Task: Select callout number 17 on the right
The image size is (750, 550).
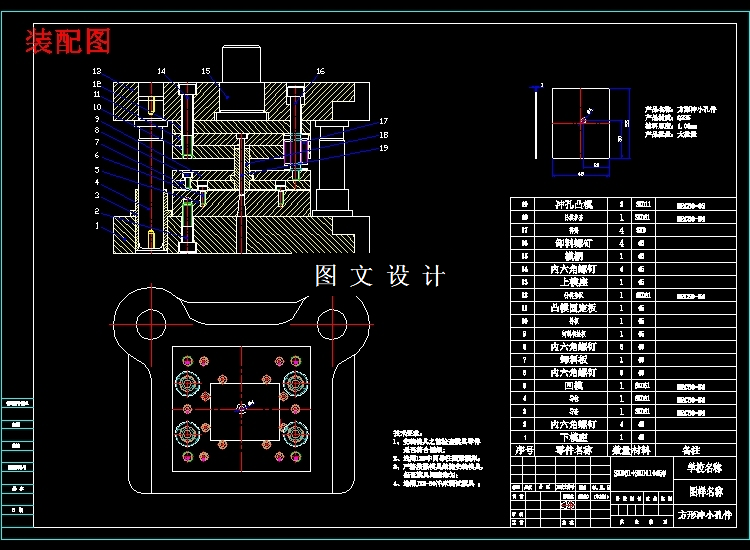Action: click(x=384, y=121)
